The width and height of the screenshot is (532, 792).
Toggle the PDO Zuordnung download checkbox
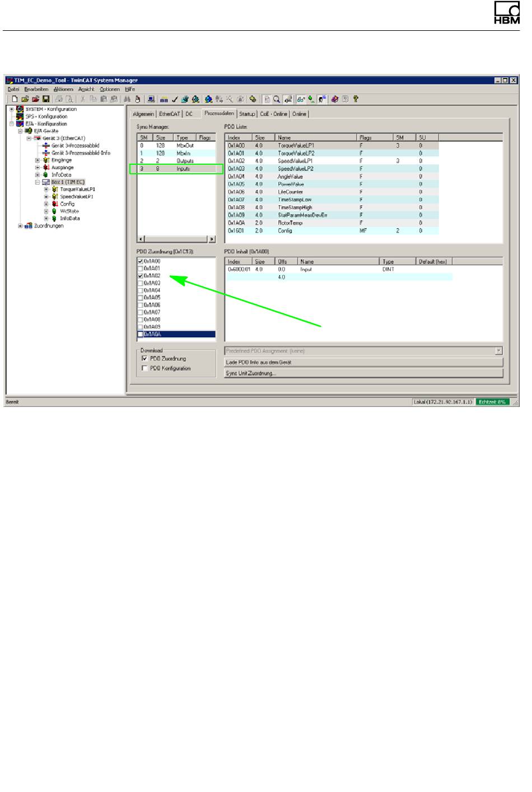click(146, 359)
